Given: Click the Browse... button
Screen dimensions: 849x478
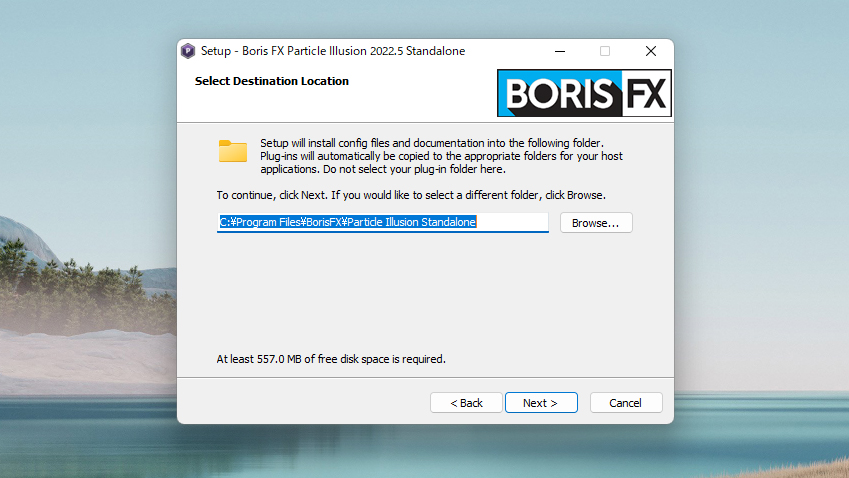Looking at the screenshot, I should click(x=596, y=222).
